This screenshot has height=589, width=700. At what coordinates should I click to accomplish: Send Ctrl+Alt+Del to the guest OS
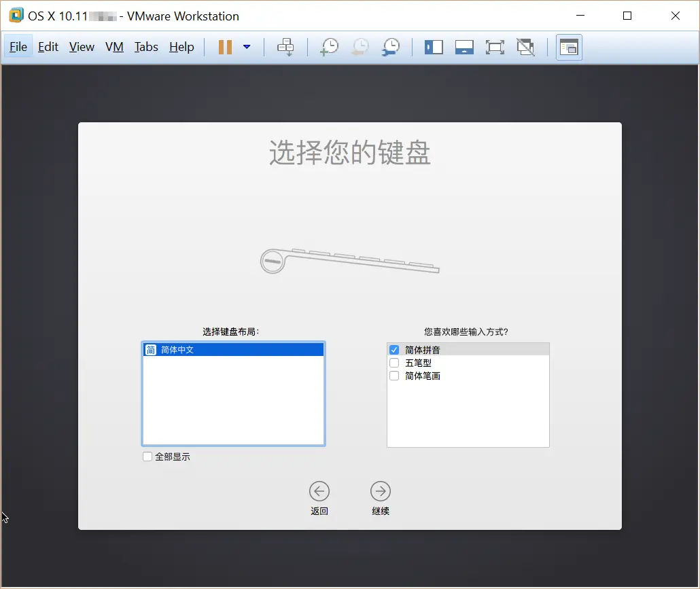pyautogui.click(x=286, y=47)
